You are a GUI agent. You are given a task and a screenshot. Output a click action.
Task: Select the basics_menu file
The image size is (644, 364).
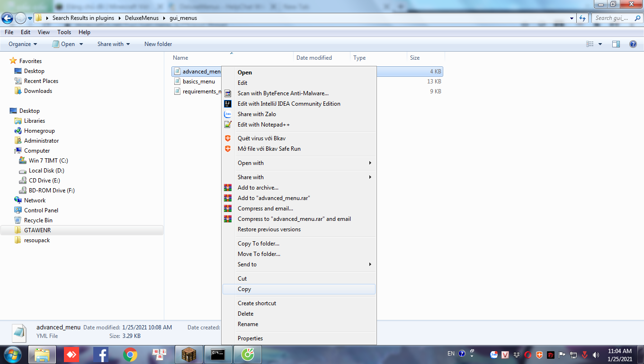pyautogui.click(x=199, y=82)
